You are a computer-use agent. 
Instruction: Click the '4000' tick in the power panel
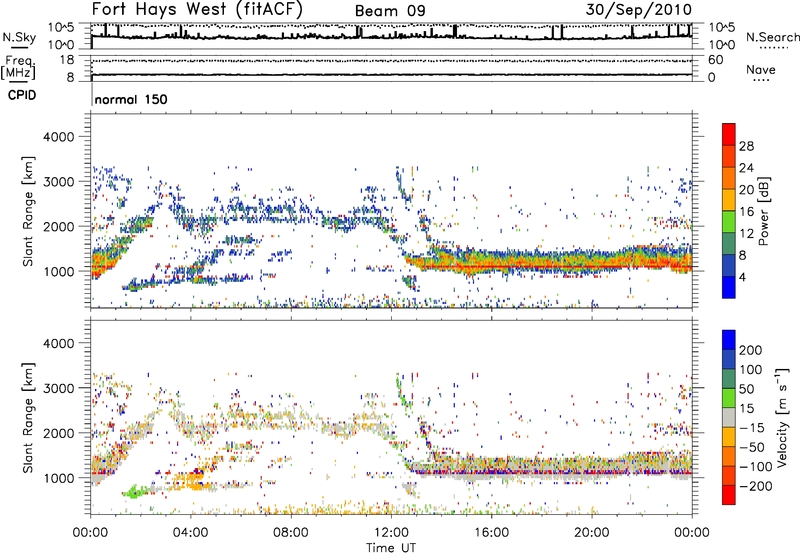58,137
